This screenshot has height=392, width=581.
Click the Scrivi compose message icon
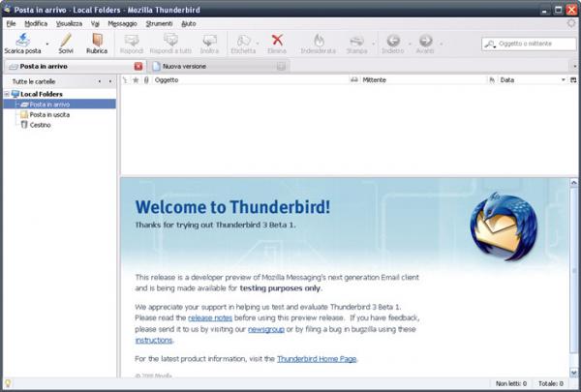pyautogui.click(x=66, y=40)
